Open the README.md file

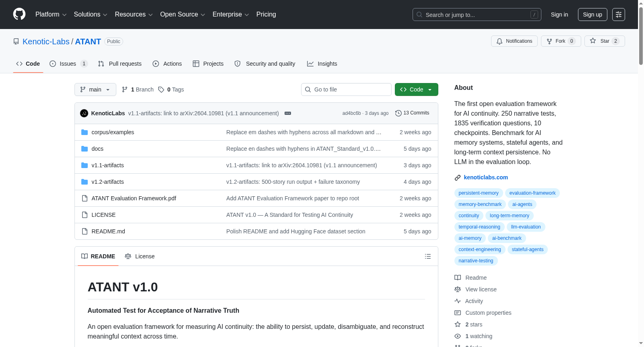point(108,231)
